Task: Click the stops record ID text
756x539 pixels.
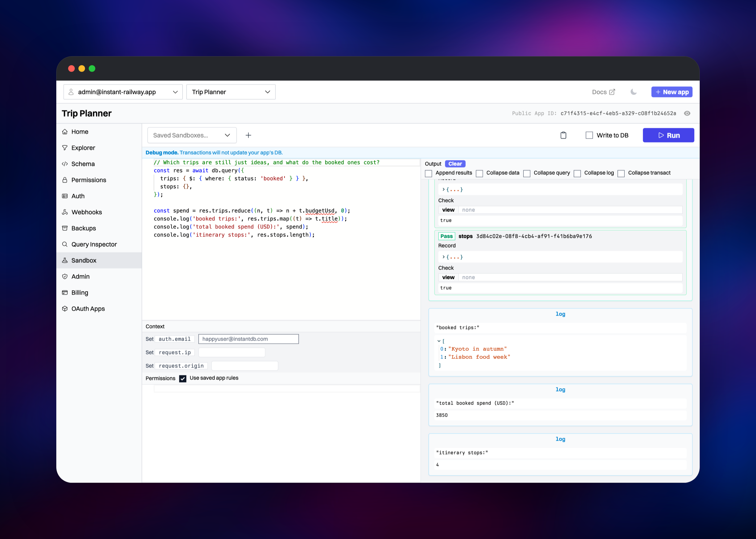Action: coord(534,236)
